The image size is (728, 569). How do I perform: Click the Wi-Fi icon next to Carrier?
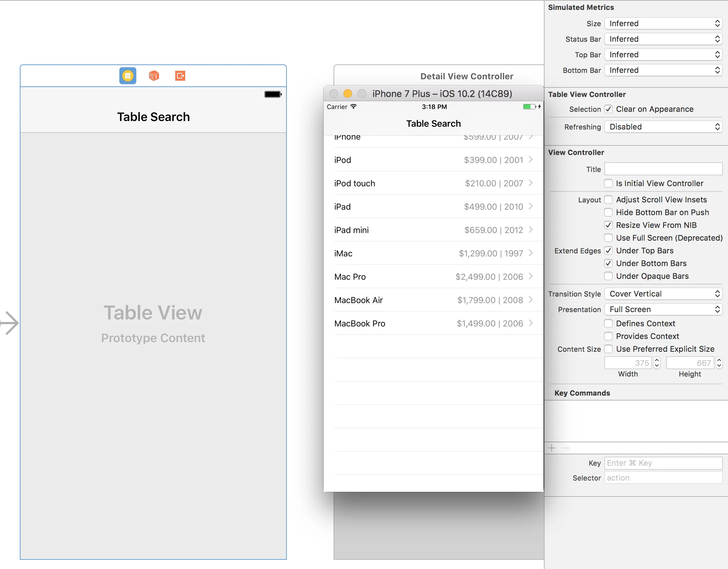pyautogui.click(x=353, y=107)
